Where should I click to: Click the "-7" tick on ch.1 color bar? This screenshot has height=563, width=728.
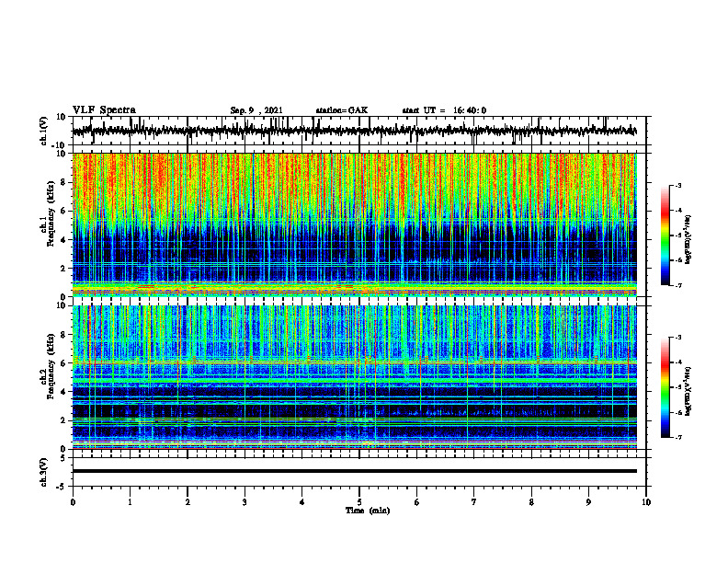(x=677, y=285)
